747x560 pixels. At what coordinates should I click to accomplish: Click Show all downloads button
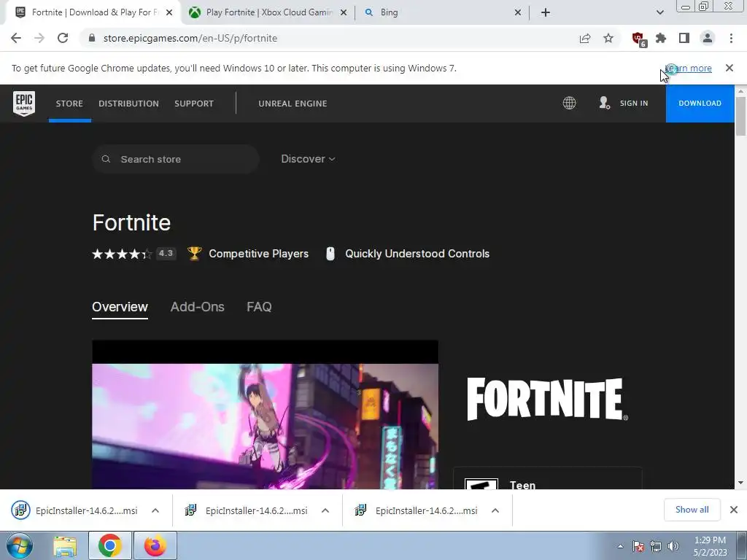point(692,510)
